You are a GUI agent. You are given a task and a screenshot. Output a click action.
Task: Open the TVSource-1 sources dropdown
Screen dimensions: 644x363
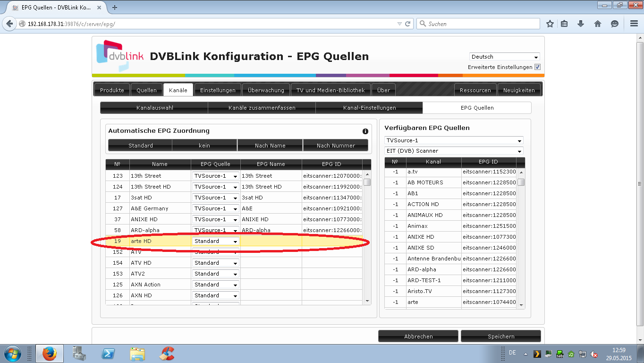coord(454,140)
